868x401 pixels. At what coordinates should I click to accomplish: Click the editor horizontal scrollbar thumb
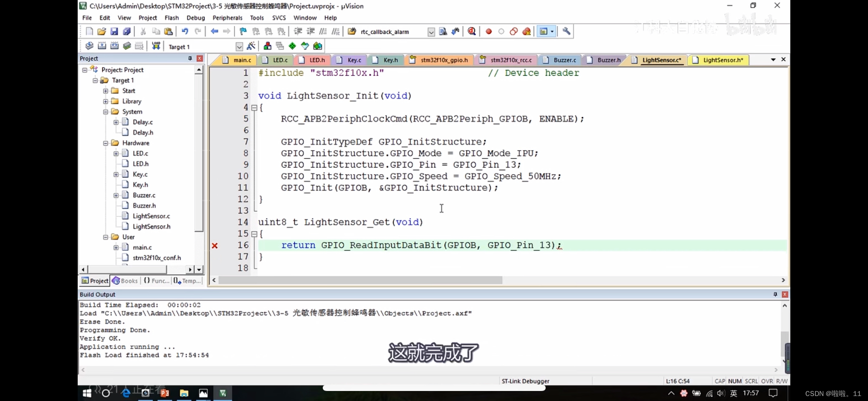(360, 280)
